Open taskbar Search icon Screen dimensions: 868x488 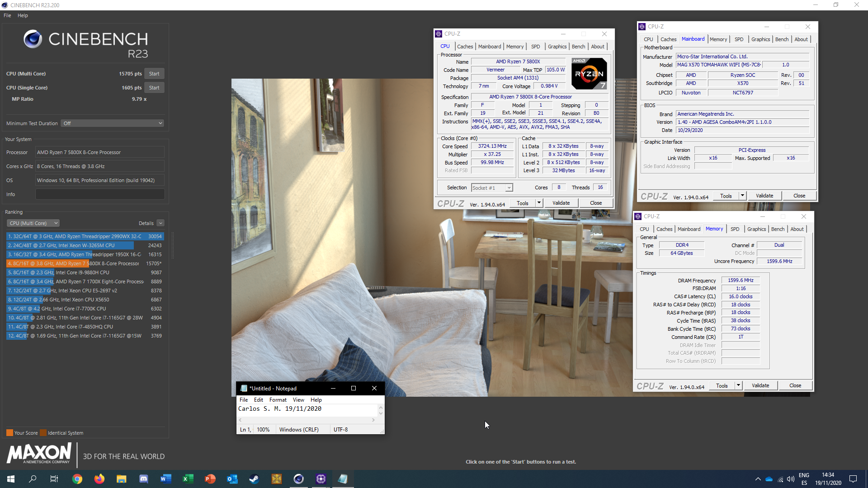[33, 479]
